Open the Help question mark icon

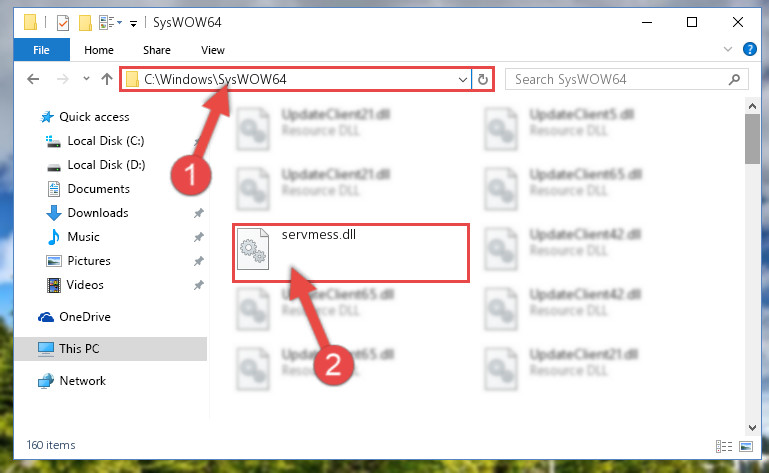749,49
